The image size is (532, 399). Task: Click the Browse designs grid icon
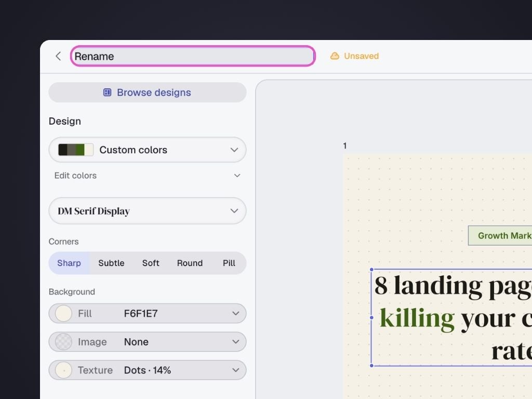pyautogui.click(x=107, y=92)
